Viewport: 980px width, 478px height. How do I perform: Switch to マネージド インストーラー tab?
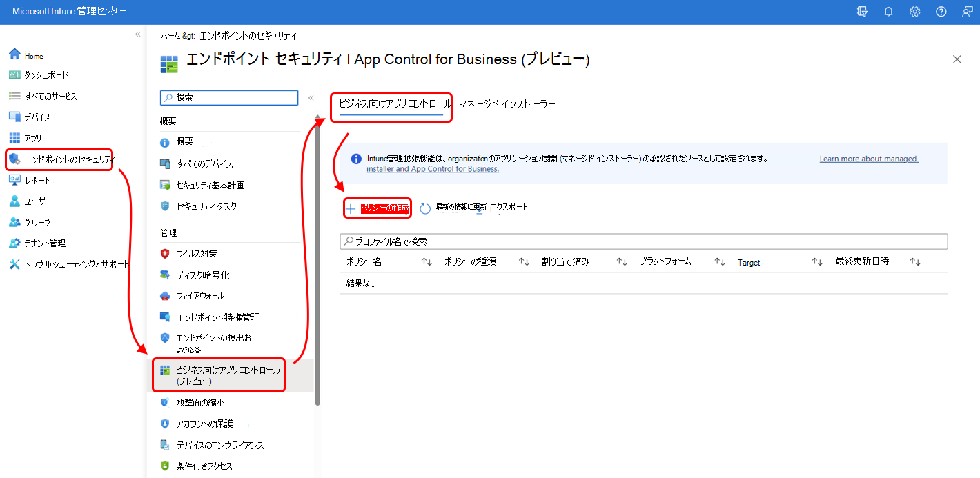click(x=507, y=104)
